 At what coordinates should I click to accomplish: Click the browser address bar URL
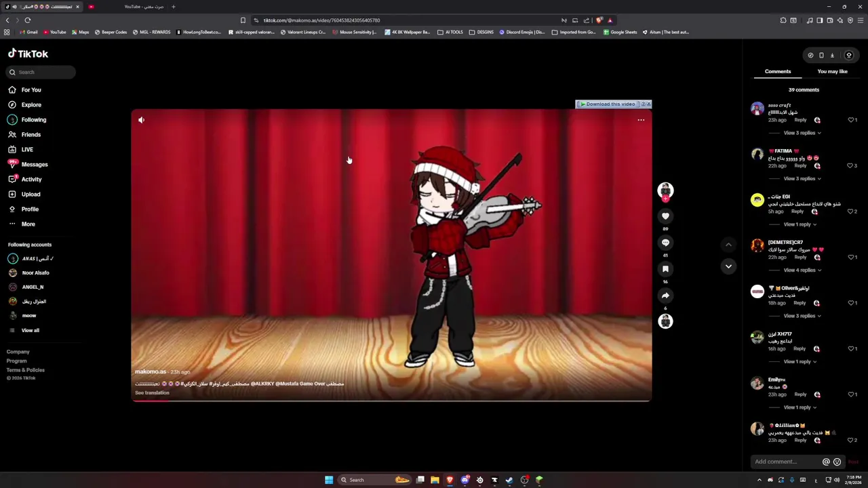321,20
